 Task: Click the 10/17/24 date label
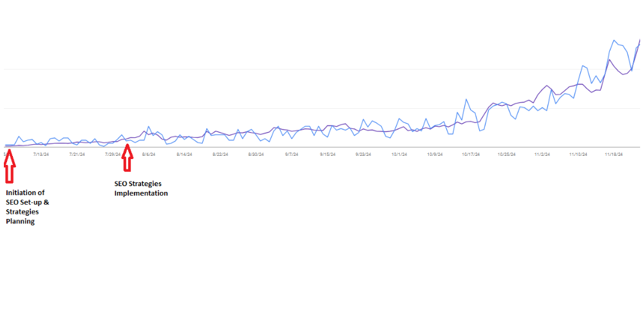471,155
